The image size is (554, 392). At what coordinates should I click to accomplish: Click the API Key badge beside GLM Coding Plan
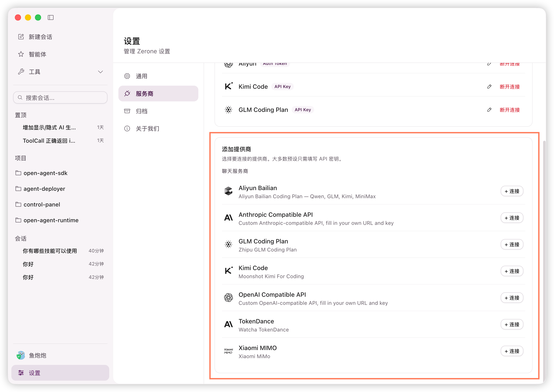point(303,110)
